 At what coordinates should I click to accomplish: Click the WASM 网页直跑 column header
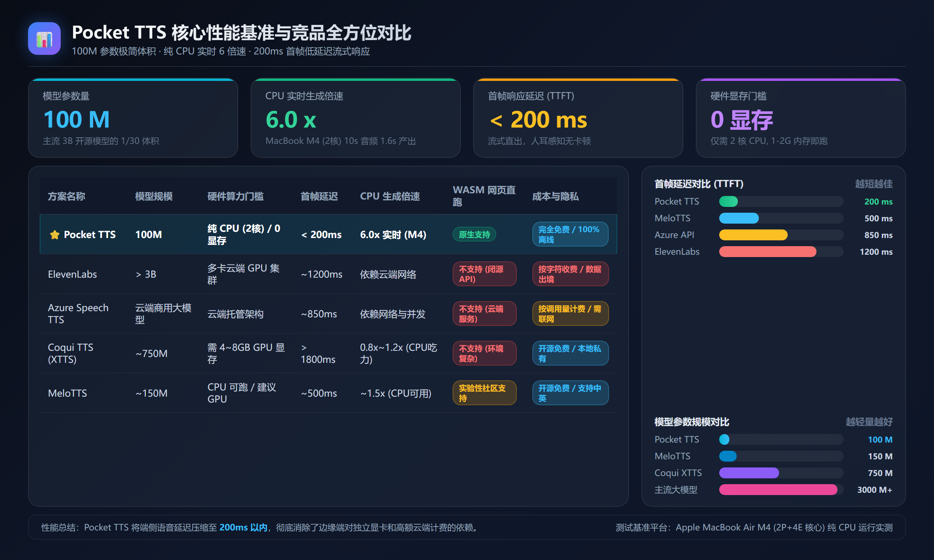tap(484, 196)
